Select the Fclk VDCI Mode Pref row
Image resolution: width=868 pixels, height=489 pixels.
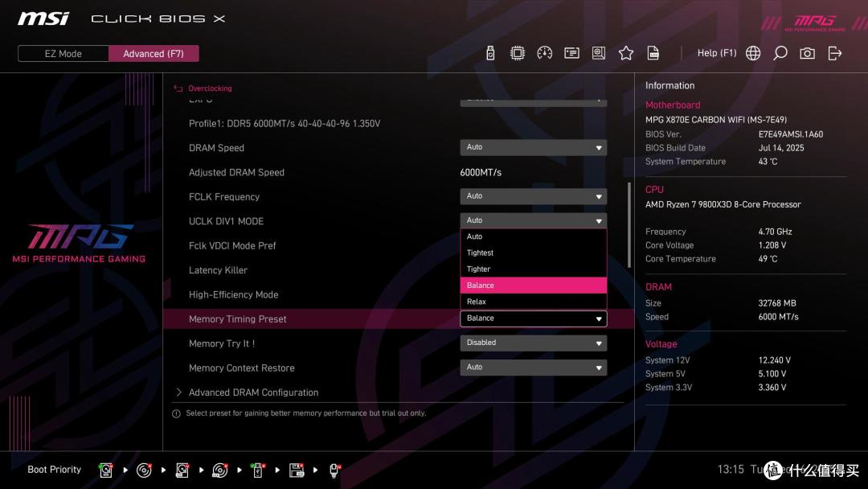(x=232, y=246)
